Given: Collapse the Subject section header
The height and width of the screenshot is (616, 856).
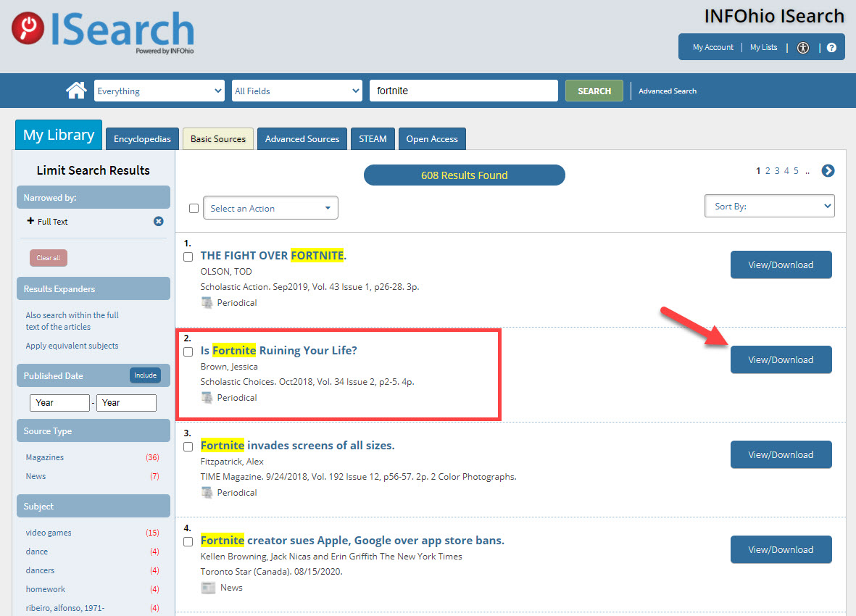Looking at the screenshot, I should [x=94, y=506].
